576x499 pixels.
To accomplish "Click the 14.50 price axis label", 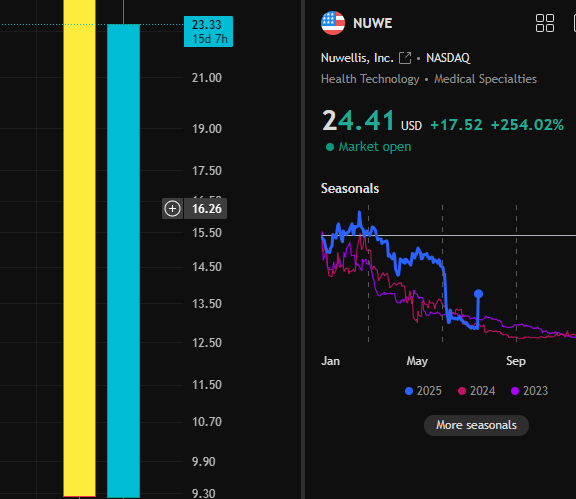I will pos(207,267).
